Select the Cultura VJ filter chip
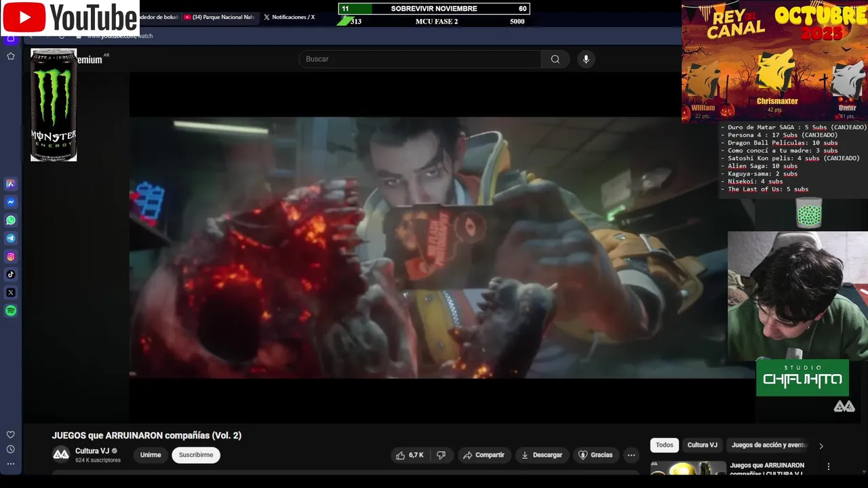This screenshot has width=868, height=488. point(703,445)
